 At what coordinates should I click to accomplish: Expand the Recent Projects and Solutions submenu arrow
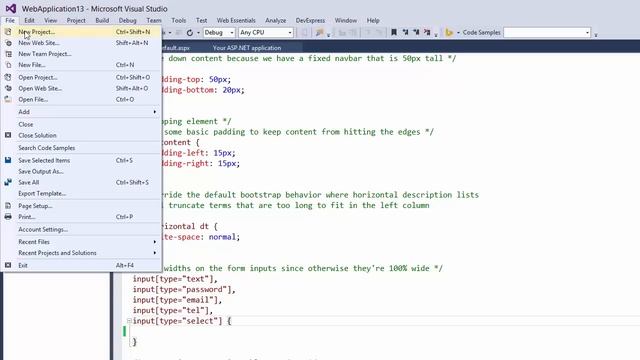155,253
